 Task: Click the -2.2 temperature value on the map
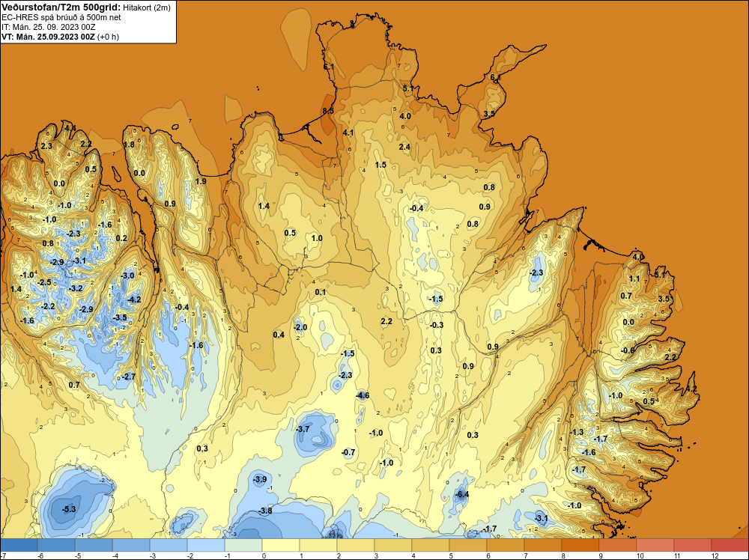tap(48, 306)
